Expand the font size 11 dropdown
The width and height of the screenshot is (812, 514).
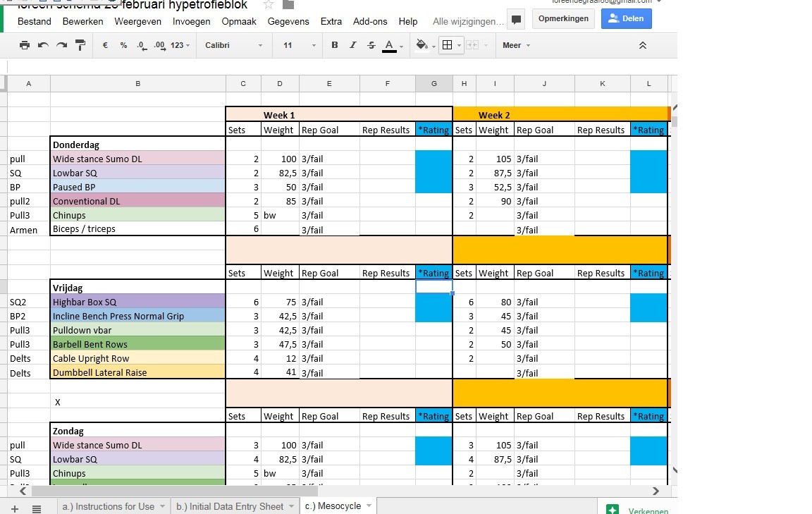tap(300, 45)
